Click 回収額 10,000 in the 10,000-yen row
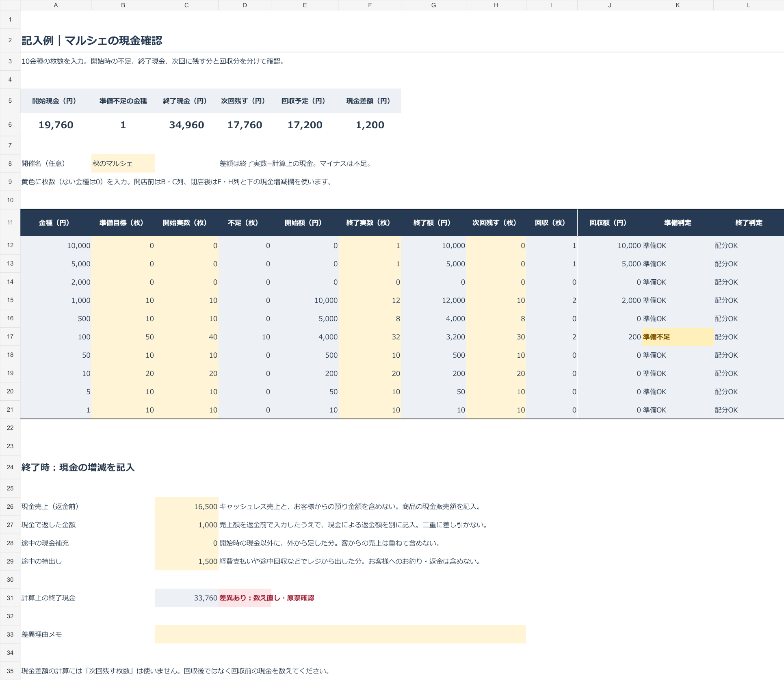 609,246
